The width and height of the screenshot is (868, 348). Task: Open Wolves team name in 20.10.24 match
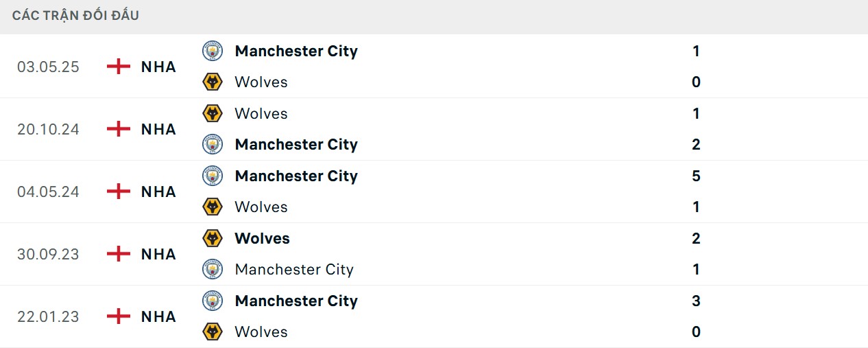click(x=261, y=113)
